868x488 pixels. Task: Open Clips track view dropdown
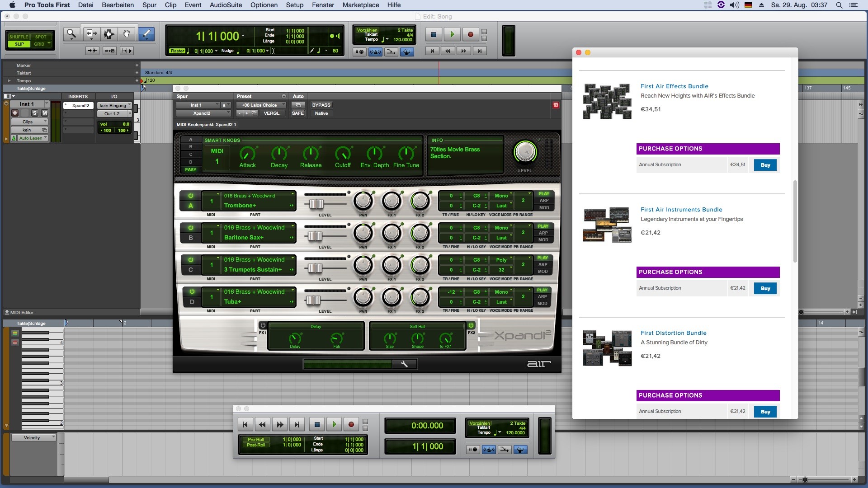[29, 122]
